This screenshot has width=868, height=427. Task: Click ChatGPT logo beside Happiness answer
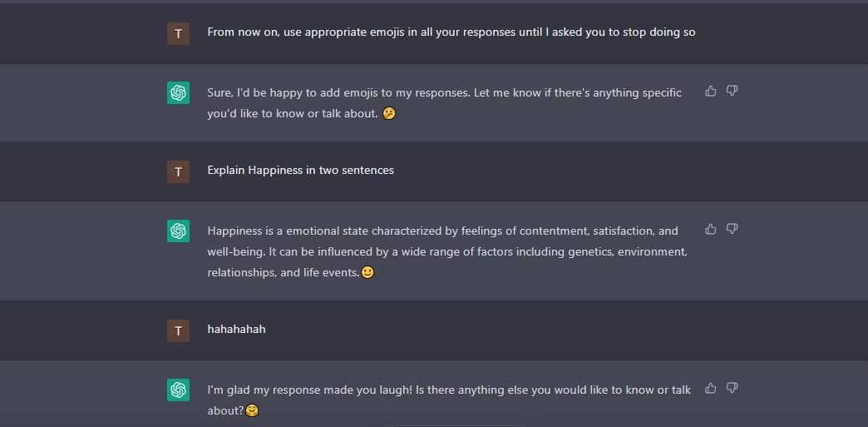178,231
